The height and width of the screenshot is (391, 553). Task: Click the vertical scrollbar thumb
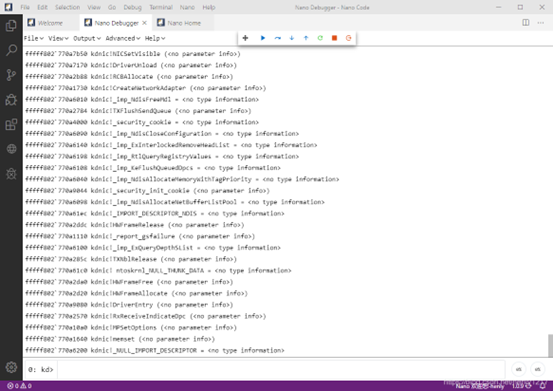click(550, 346)
